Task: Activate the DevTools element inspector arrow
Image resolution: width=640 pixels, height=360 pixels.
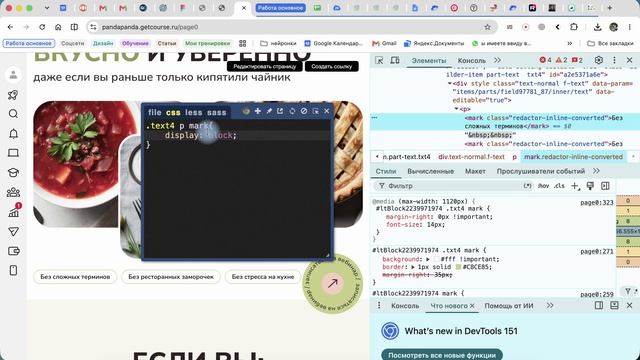Action: (379, 60)
